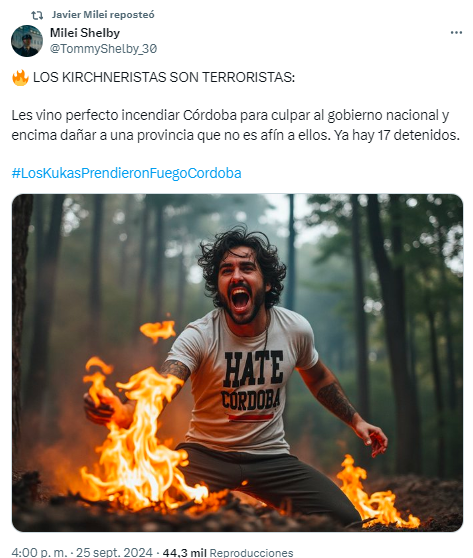
Task: Click the small flame at photo's right
Action: point(374,493)
